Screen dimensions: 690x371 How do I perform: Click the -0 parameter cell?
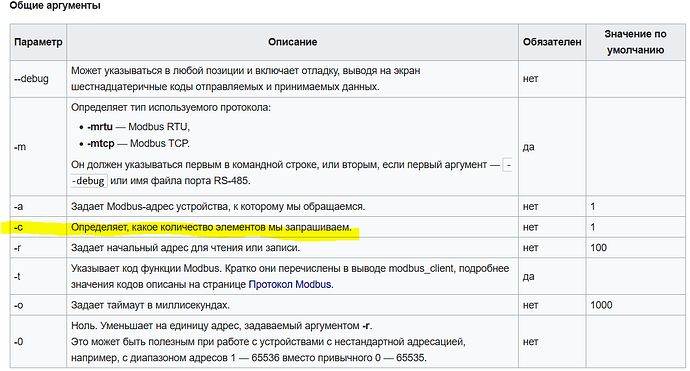38,342
